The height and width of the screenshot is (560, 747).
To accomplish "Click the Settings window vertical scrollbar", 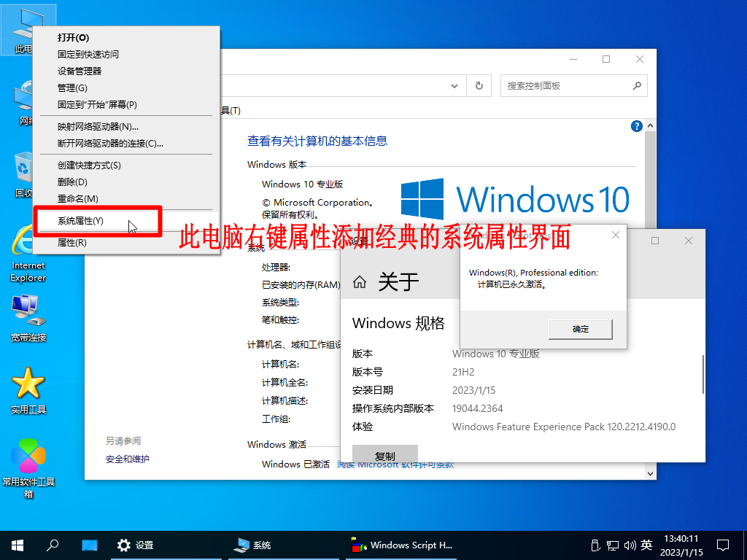I will coord(703,374).
